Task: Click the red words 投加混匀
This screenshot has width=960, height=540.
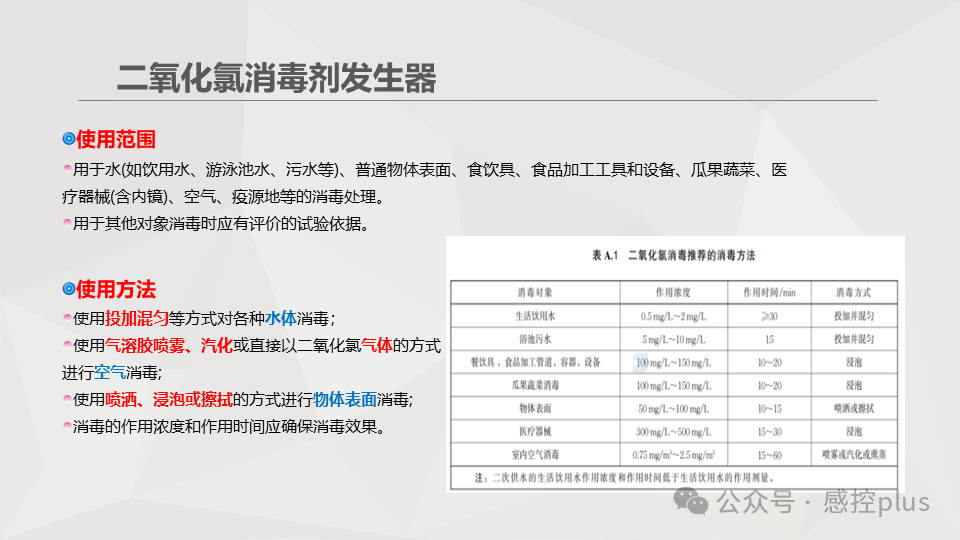Action: pos(137,318)
